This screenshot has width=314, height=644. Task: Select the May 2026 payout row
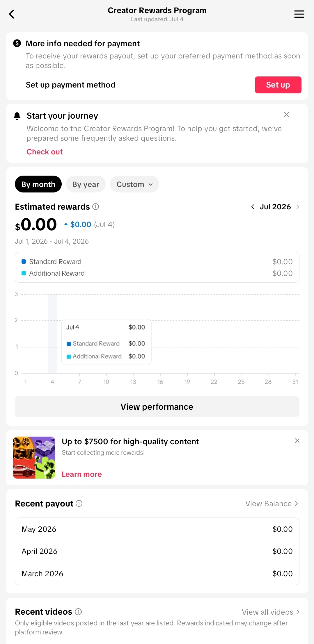coord(157,529)
